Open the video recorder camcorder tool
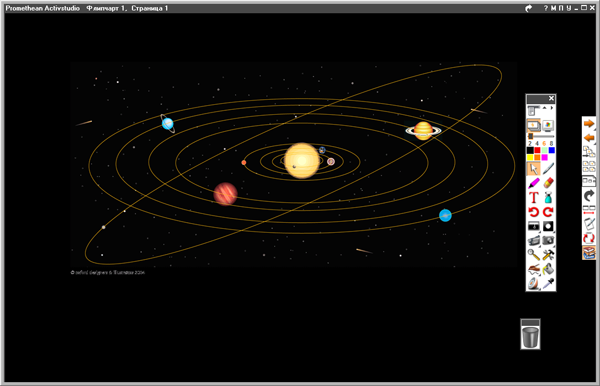The height and width of the screenshot is (386, 600). (533, 240)
